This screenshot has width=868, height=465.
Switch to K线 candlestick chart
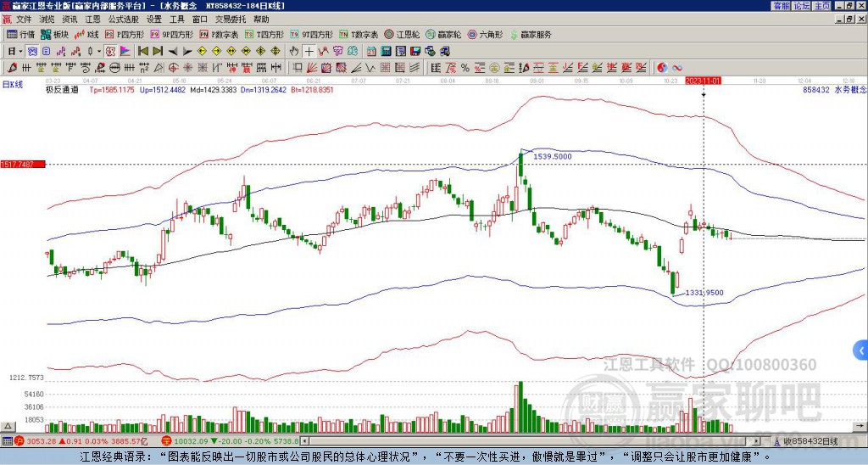pyautogui.click(x=87, y=34)
